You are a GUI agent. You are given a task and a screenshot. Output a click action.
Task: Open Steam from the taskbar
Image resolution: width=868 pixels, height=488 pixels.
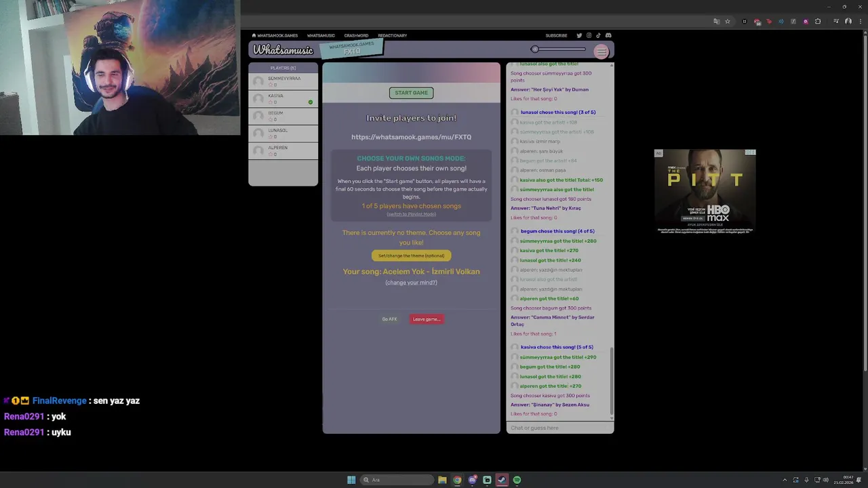(502, 480)
